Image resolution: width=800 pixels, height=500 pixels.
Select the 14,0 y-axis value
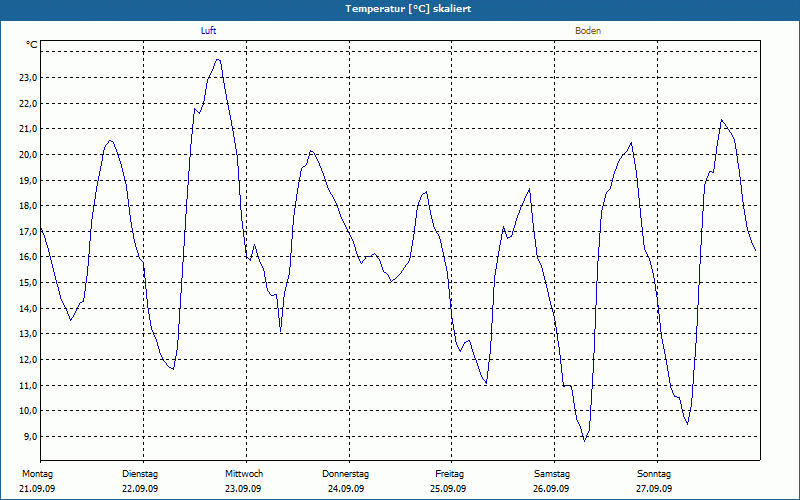(28, 308)
